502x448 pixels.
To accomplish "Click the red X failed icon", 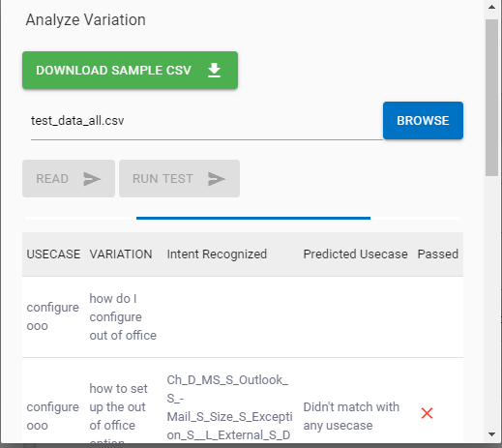I will [427, 413].
